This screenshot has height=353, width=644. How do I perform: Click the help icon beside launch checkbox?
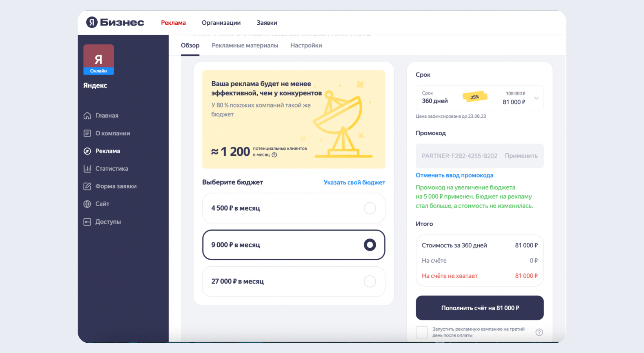tap(539, 332)
